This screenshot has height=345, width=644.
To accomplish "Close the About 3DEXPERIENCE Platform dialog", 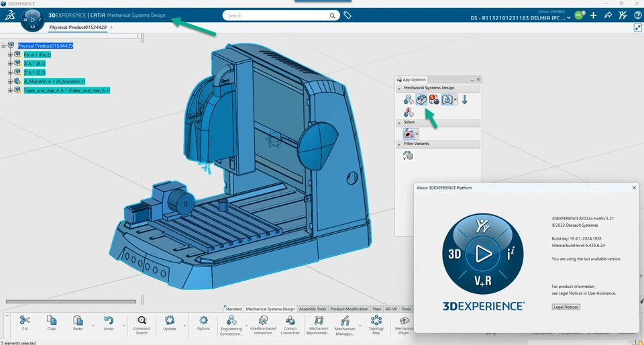I will [634, 188].
